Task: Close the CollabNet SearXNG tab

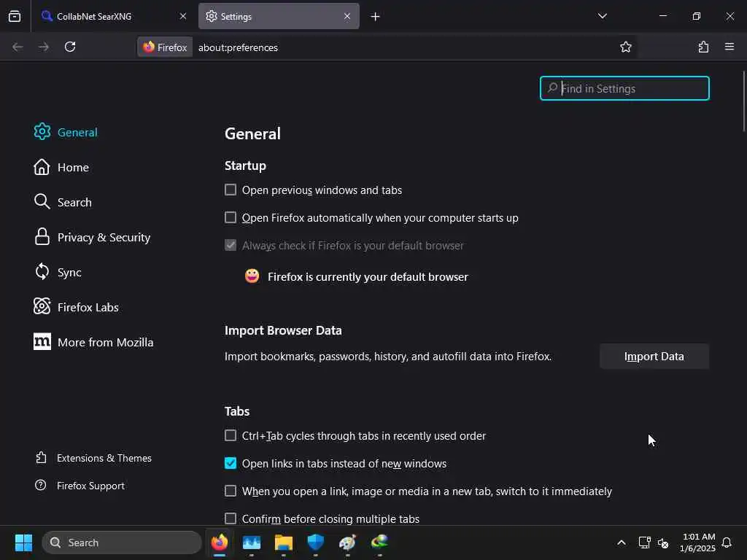Action: pyautogui.click(x=183, y=16)
